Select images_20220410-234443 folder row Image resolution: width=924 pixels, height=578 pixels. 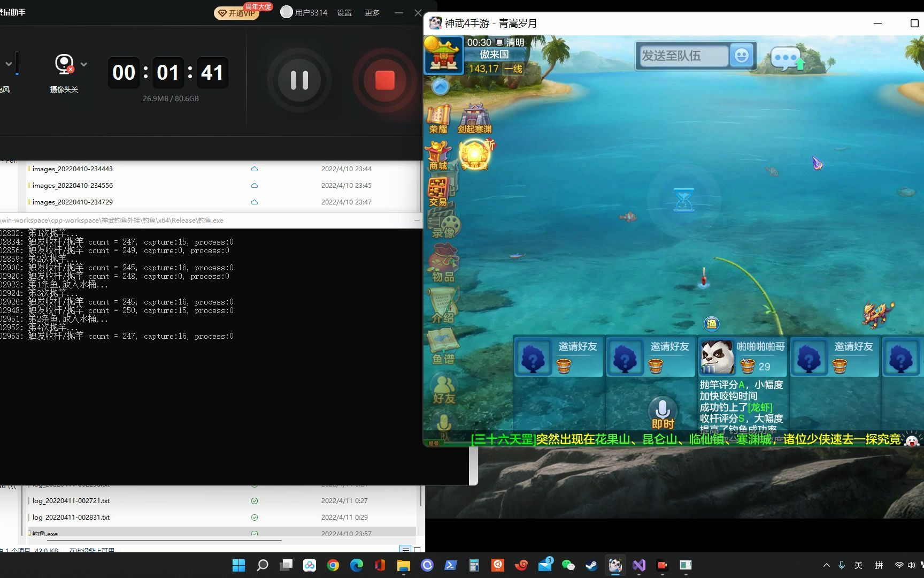(222, 169)
